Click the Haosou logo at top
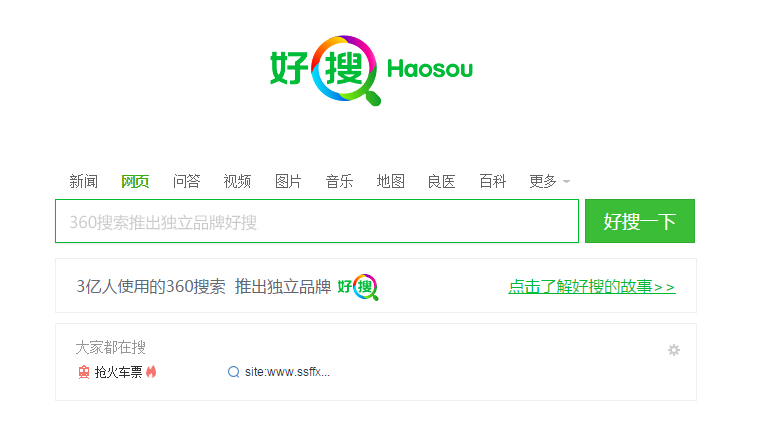The height and width of the screenshot is (426, 757). 371,70
